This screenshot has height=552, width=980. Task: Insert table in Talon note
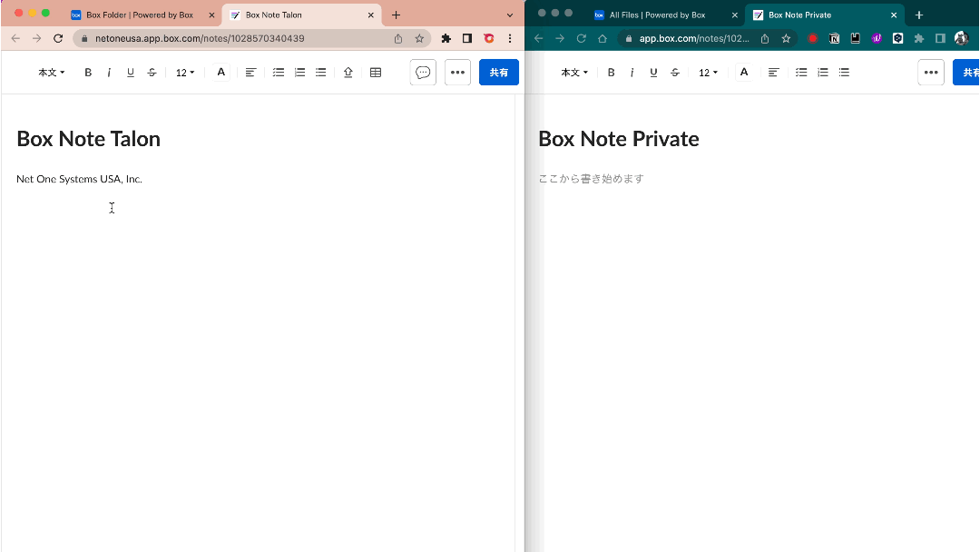click(376, 73)
